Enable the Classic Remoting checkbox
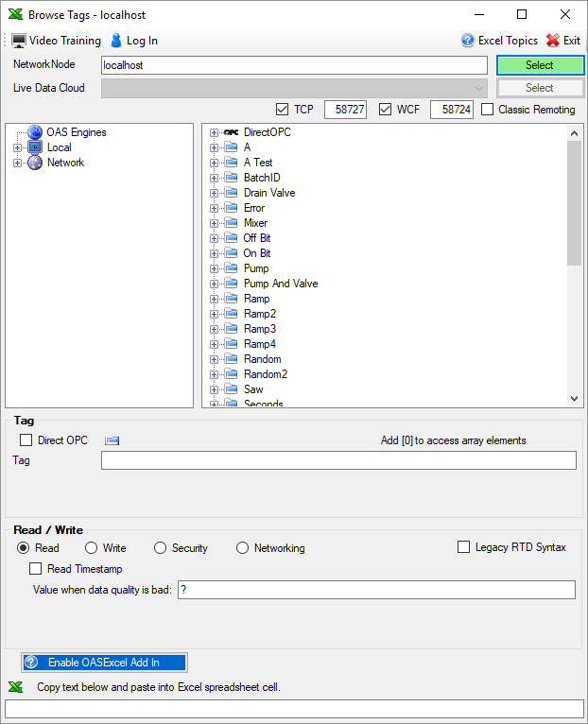The height and width of the screenshot is (724, 588). (488, 110)
